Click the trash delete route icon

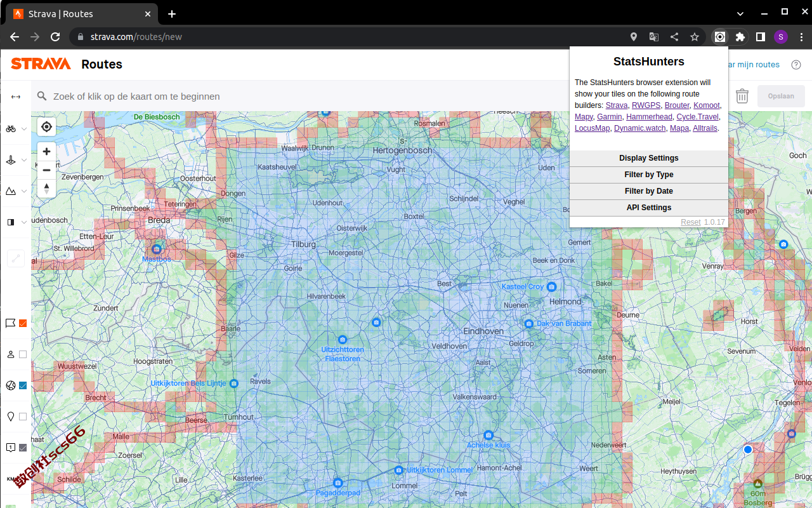click(742, 96)
